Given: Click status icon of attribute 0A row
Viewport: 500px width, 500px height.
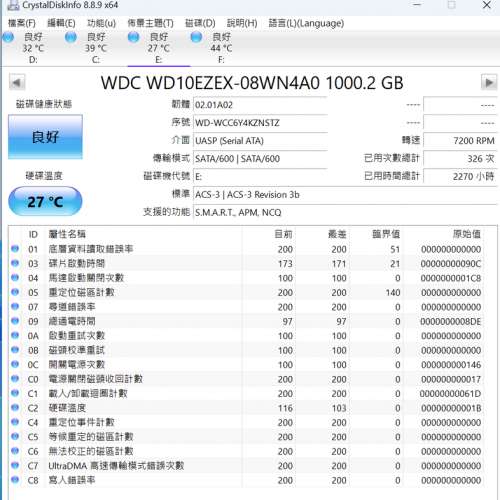Looking at the screenshot, I should click(x=15, y=335).
